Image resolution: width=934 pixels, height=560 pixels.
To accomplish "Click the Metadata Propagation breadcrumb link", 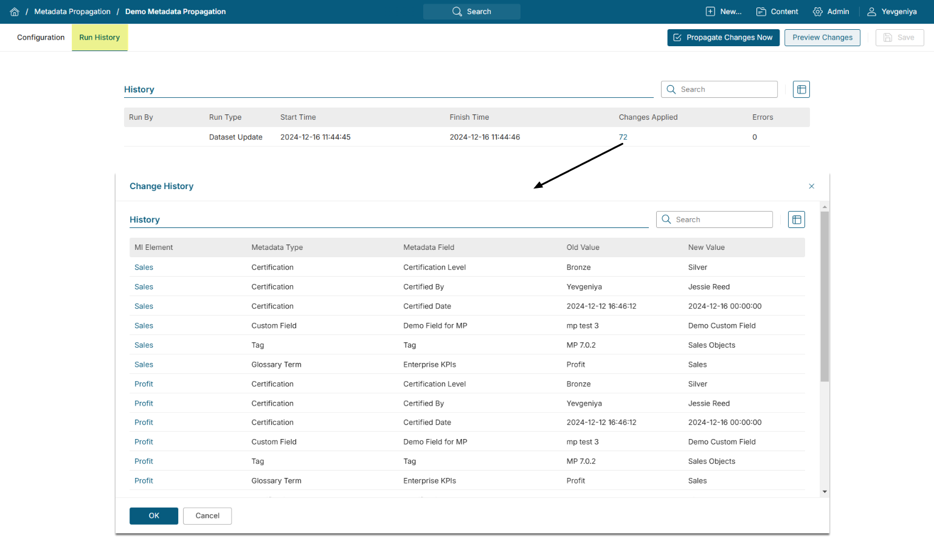I will [x=72, y=12].
